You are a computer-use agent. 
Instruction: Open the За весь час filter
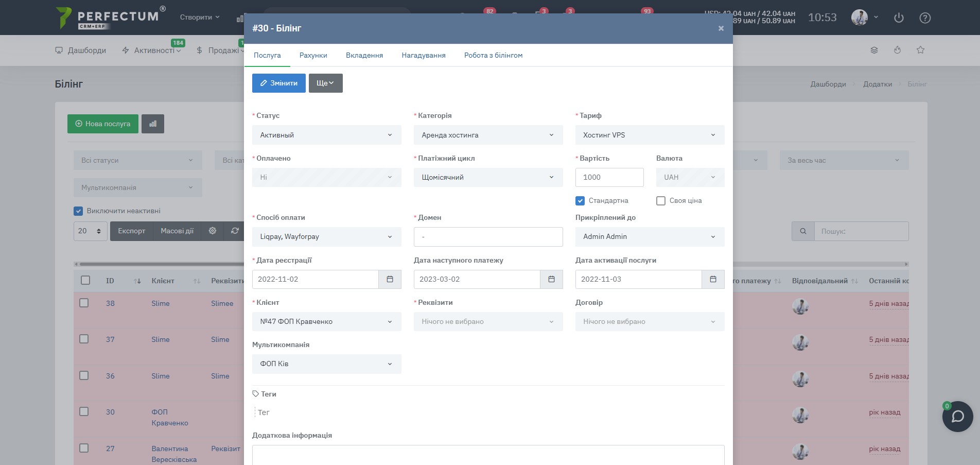[x=844, y=160]
